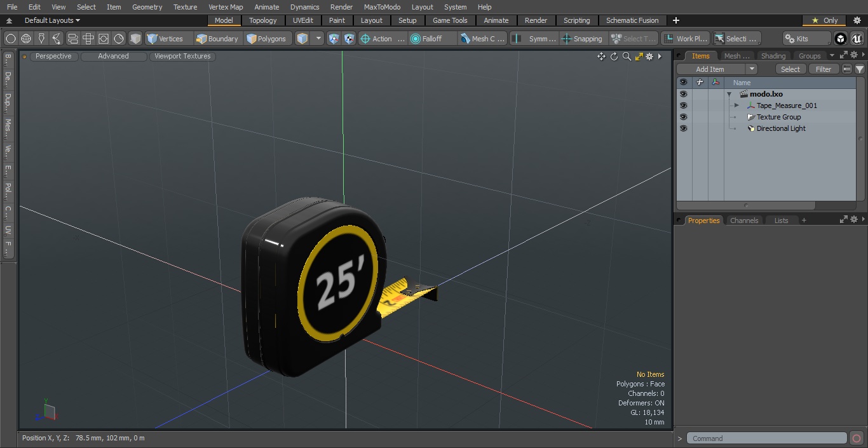
Task: Toggle Snapping in the toolbar
Action: (583, 39)
